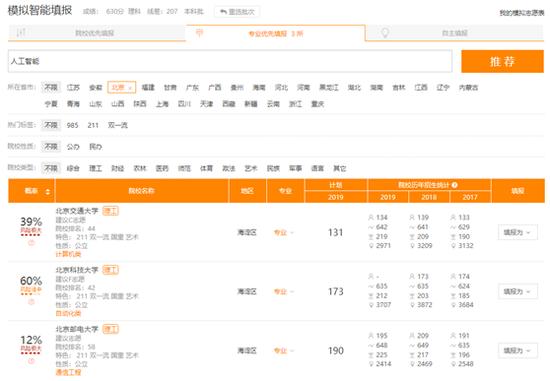Expand 专业 dropdown in 北京邮电大学 row
The width and height of the screenshot is (550, 381).
[x=284, y=350]
